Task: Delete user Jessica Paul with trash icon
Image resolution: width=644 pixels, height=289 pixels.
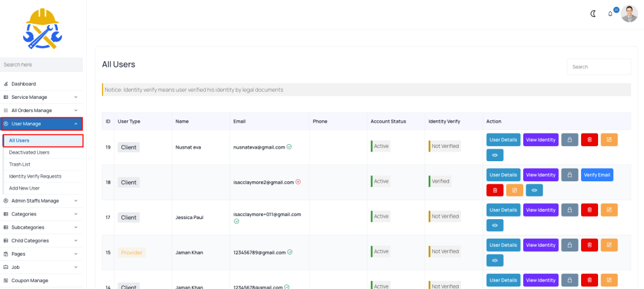Action: click(589, 210)
